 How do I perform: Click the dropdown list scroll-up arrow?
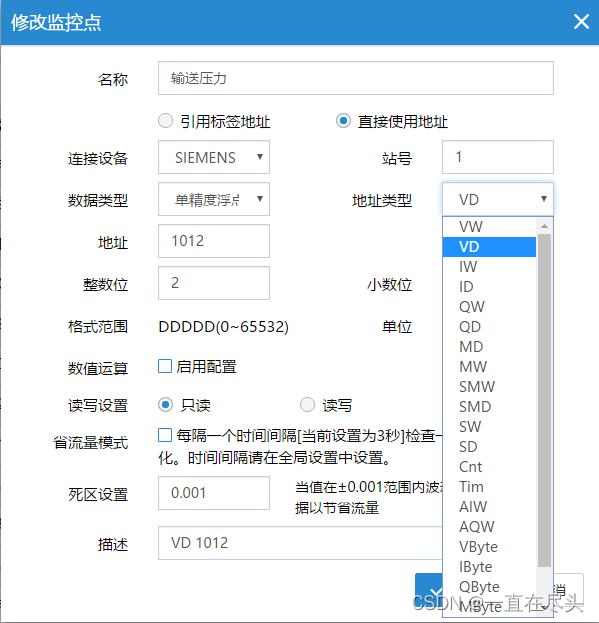[x=544, y=226]
